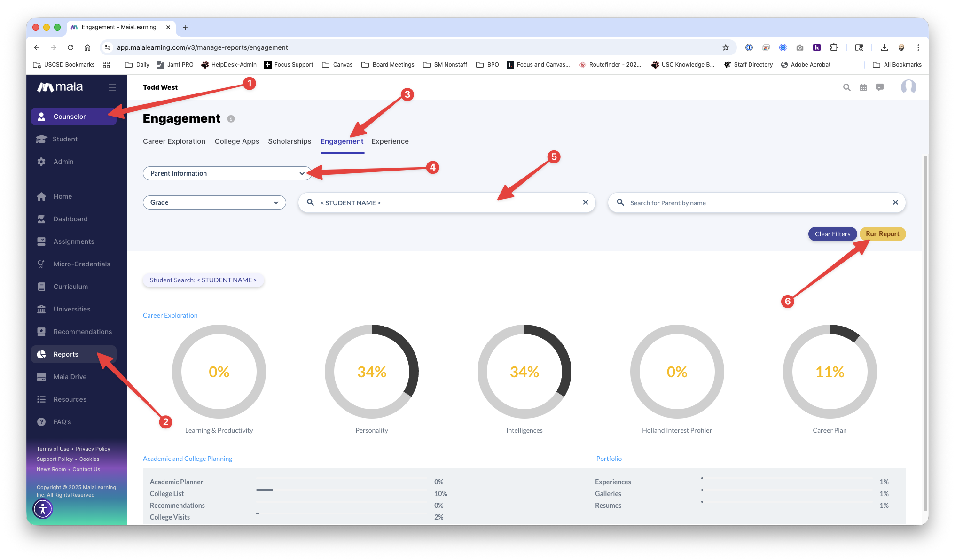This screenshot has width=955, height=560.
Task: Open the Grade dropdown
Action: click(x=214, y=202)
